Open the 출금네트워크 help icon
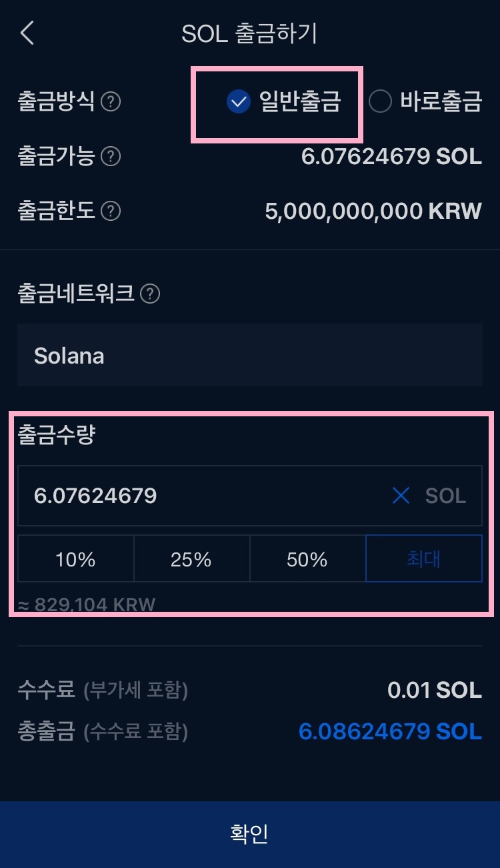 click(149, 294)
